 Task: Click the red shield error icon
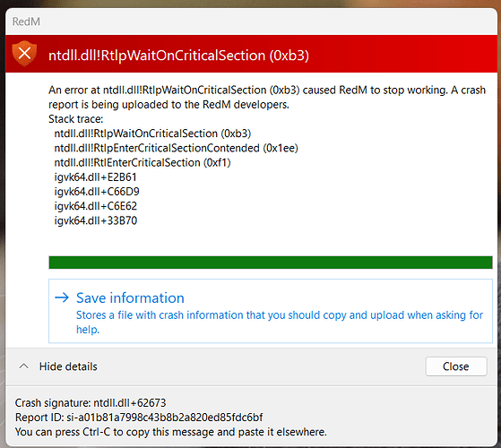click(x=24, y=54)
